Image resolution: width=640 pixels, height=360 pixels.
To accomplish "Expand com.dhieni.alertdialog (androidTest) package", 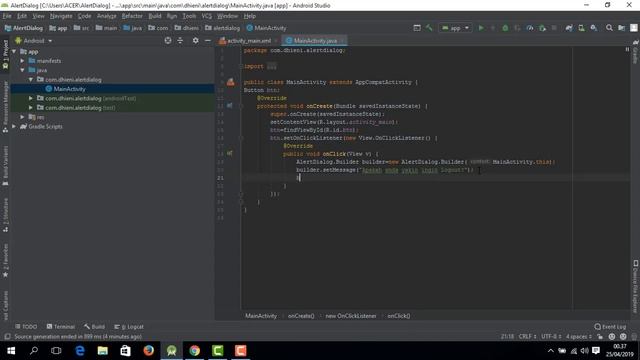I will click(x=31, y=98).
